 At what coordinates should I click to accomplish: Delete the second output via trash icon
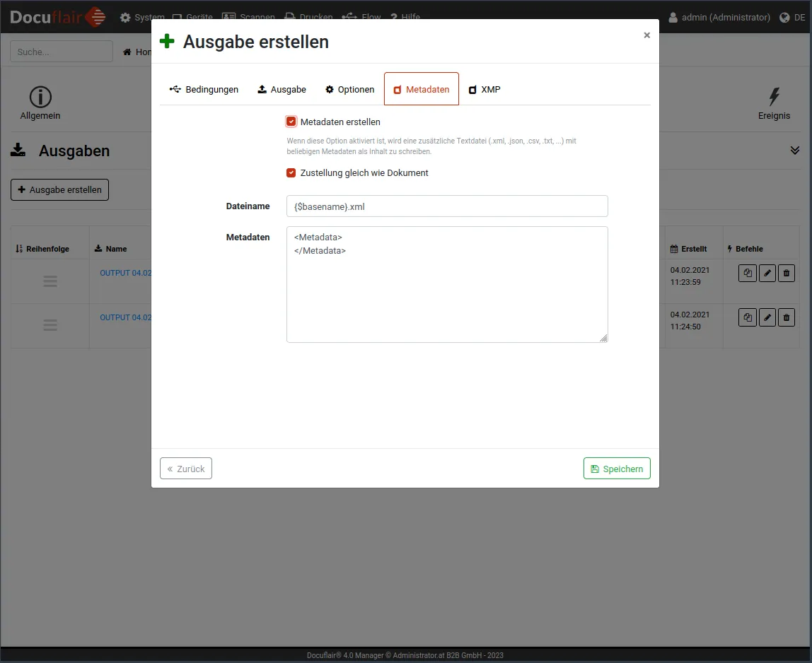(x=786, y=318)
